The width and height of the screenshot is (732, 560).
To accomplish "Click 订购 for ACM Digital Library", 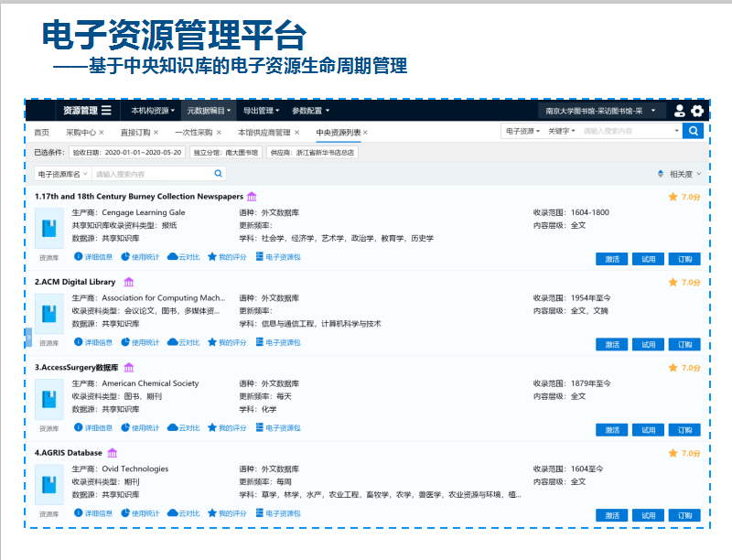I will [x=684, y=344].
